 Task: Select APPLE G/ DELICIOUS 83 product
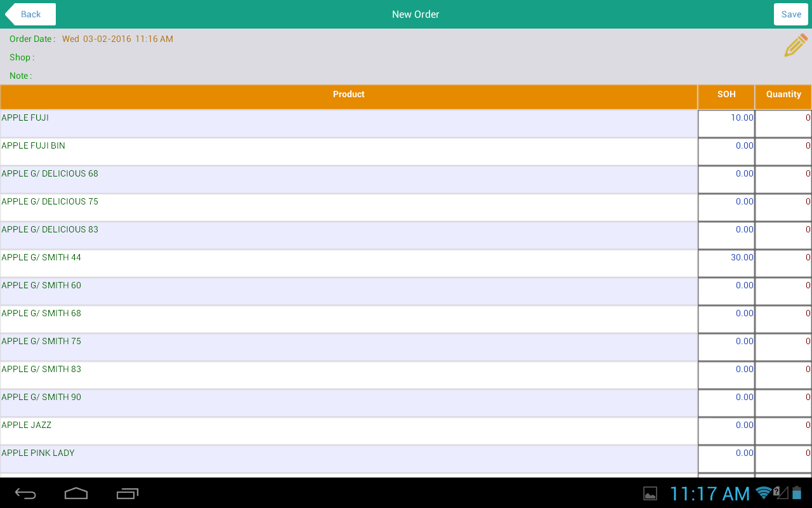point(349,236)
